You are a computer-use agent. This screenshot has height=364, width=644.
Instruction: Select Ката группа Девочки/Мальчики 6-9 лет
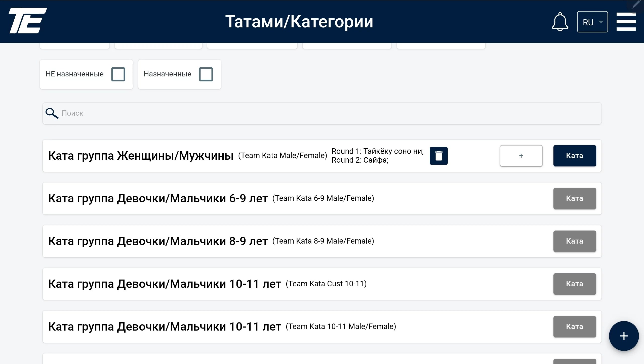(158, 198)
